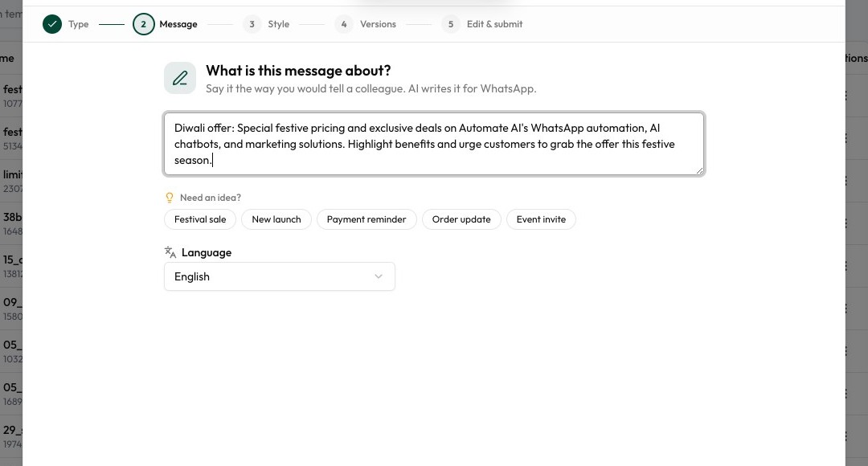The image size is (868, 466).
Task: Open the English language dropdown
Action: click(x=280, y=276)
